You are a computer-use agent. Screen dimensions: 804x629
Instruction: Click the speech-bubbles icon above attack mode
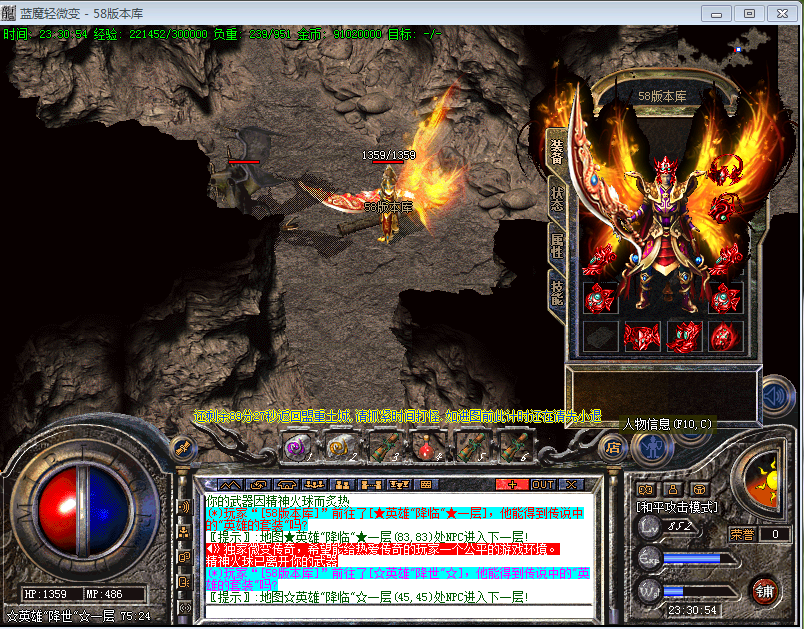[x=646, y=489]
